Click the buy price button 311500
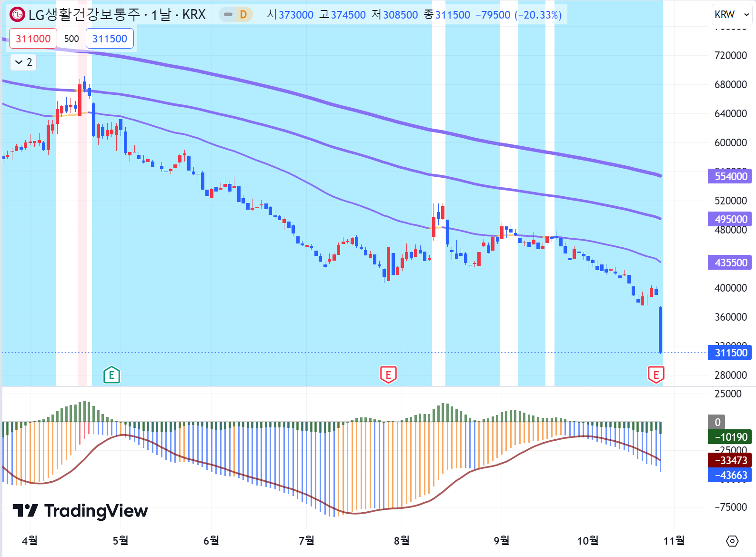Viewport: 756px width, 557px height. (x=110, y=39)
